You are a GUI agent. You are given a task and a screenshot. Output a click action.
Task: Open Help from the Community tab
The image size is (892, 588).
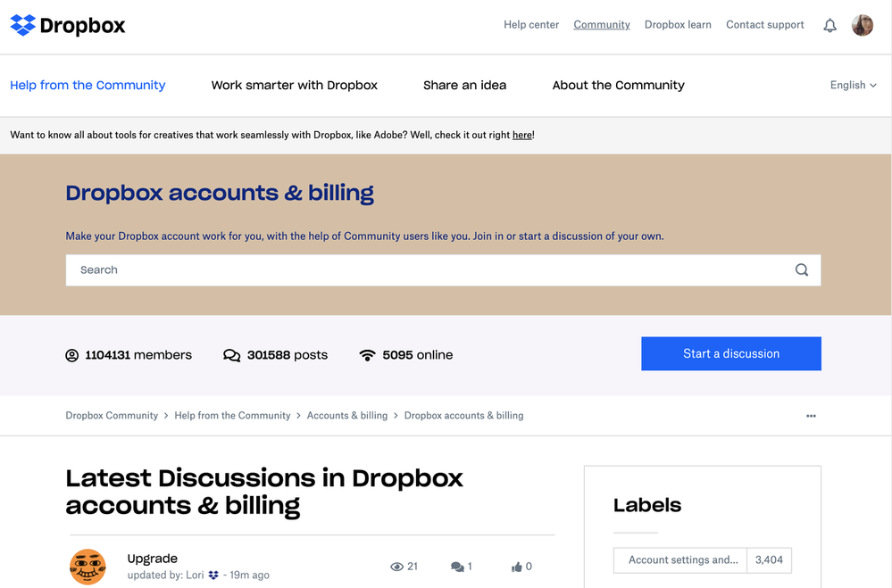[x=88, y=85]
